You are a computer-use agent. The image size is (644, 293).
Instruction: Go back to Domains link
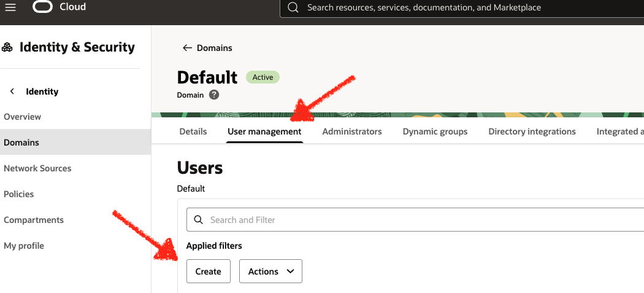point(207,48)
